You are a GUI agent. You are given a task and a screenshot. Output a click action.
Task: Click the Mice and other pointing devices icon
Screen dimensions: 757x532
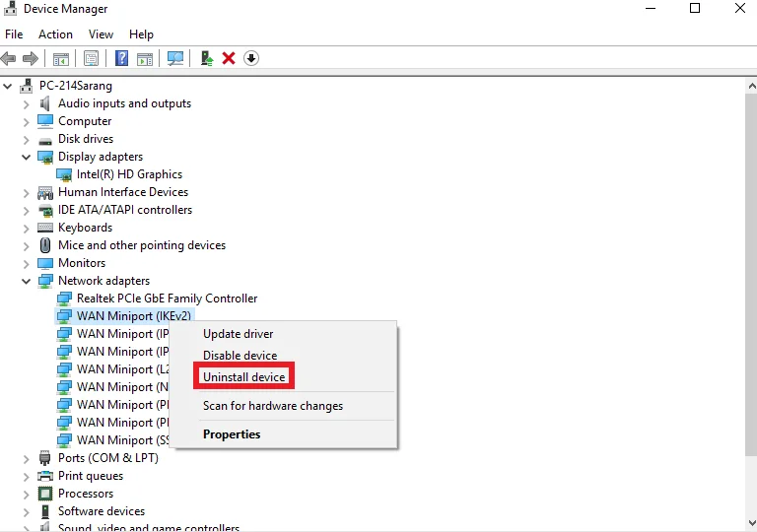click(x=45, y=245)
